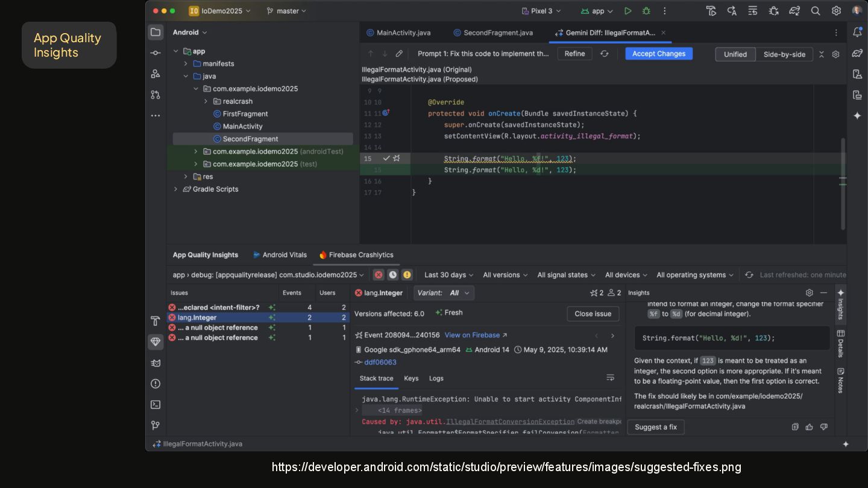Expand the Gradle Scripts node
Image resolution: width=868 pixels, height=488 pixels.
176,189
